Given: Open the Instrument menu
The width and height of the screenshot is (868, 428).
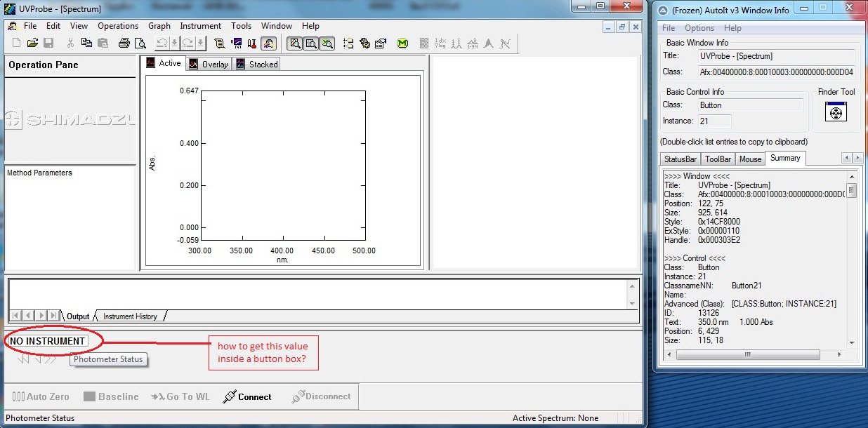Looking at the screenshot, I should pos(201,26).
